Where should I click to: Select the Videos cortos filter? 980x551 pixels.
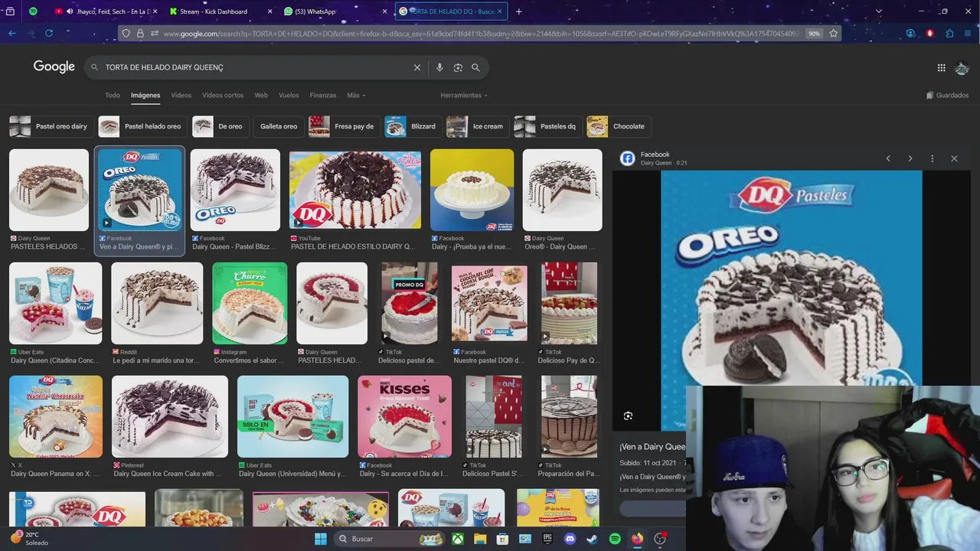coord(223,96)
